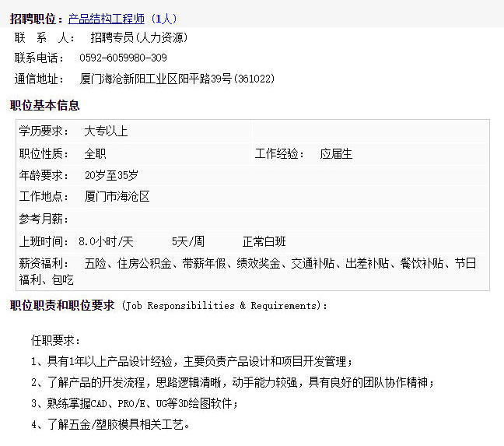504x446 pixels.
Task: Click the phone number 0592-6059980-309
Action: (123, 58)
